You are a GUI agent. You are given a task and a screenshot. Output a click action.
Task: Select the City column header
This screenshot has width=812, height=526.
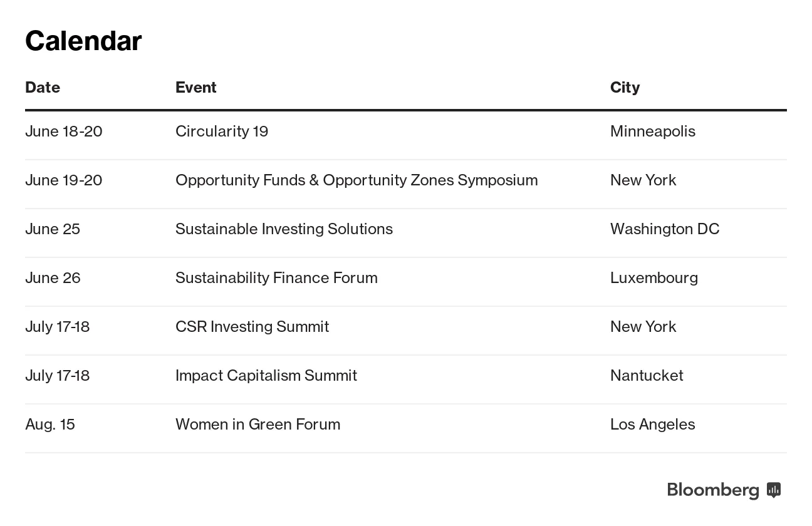[625, 87]
